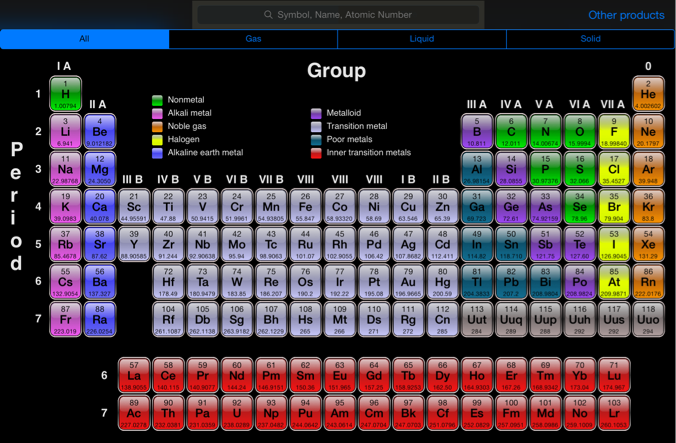Tap the Lanthanum (La) element tile
Screen dimensions: 676x443
pyautogui.click(x=134, y=375)
